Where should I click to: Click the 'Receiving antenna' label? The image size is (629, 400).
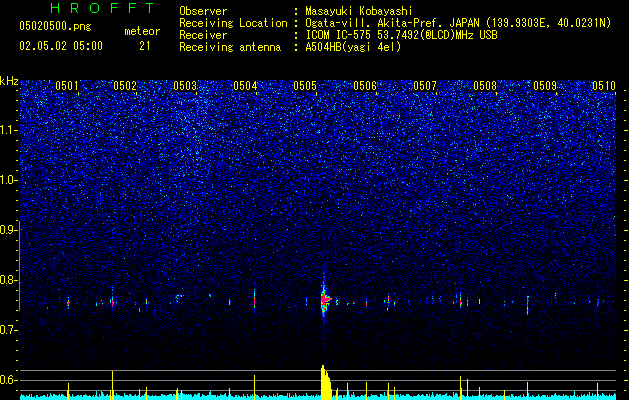pyautogui.click(x=230, y=47)
